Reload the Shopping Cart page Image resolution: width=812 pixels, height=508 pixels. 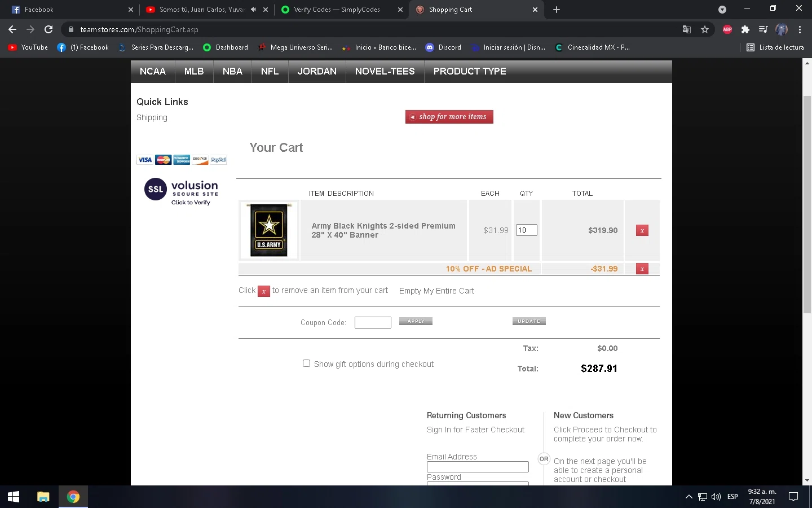pyautogui.click(x=48, y=29)
